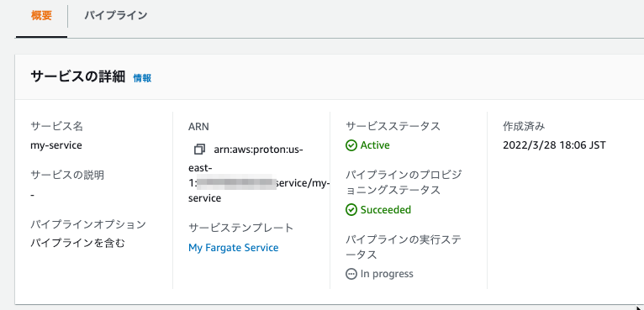Click the In progress status icon

[x=351, y=274]
